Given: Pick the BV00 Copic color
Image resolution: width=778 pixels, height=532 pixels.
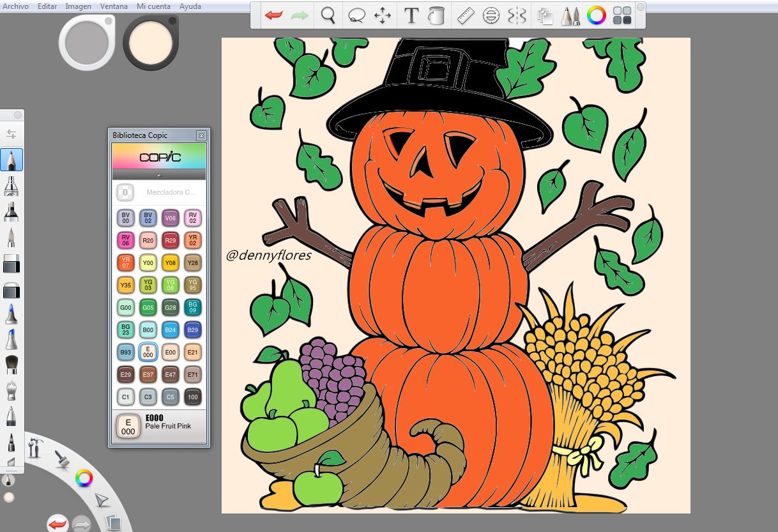Looking at the screenshot, I should click(x=126, y=218).
